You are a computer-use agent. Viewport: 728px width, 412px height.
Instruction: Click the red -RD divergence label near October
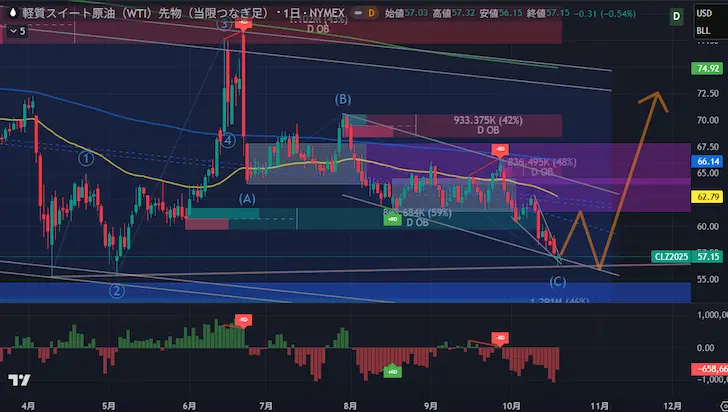pyautogui.click(x=499, y=150)
